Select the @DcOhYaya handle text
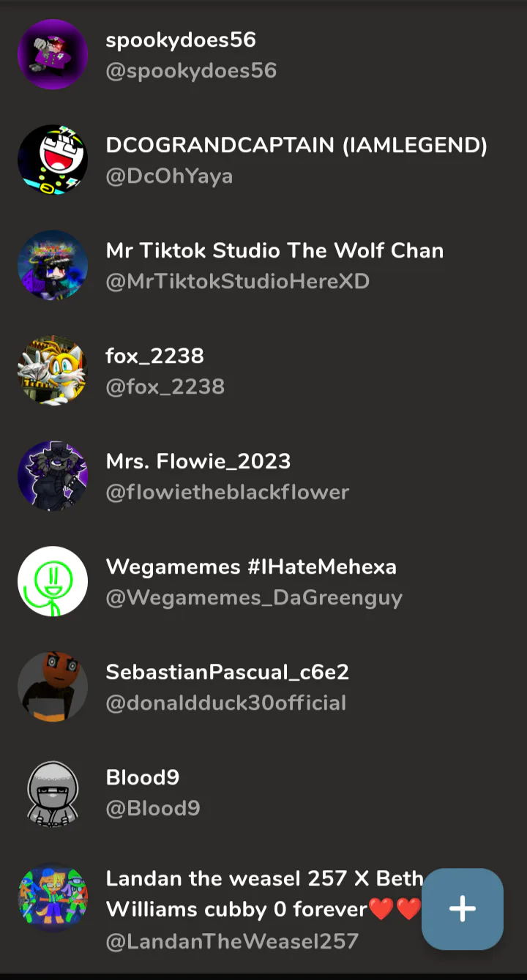Viewport: 527px width, 980px height. (169, 176)
